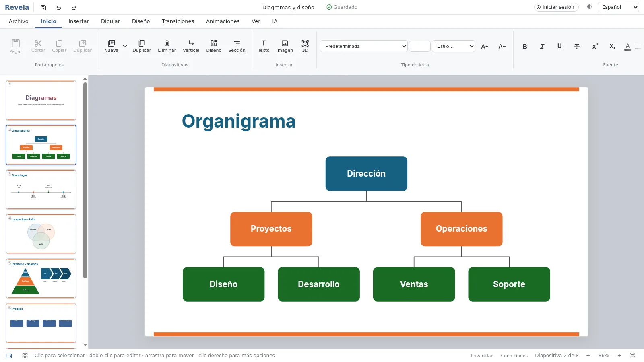Apply subscript formatting
Screen dimensions: 644x362
tap(612, 47)
